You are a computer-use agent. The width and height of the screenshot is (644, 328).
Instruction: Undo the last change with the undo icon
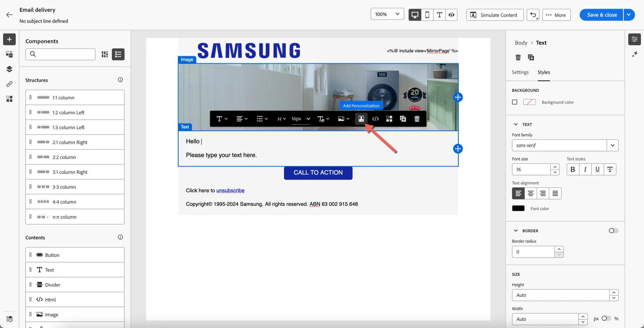[533, 15]
